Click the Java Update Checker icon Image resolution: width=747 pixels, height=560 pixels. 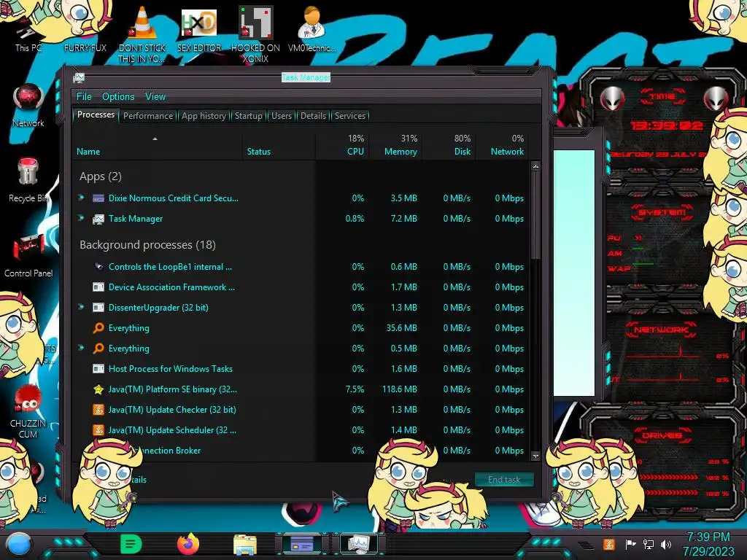point(98,410)
